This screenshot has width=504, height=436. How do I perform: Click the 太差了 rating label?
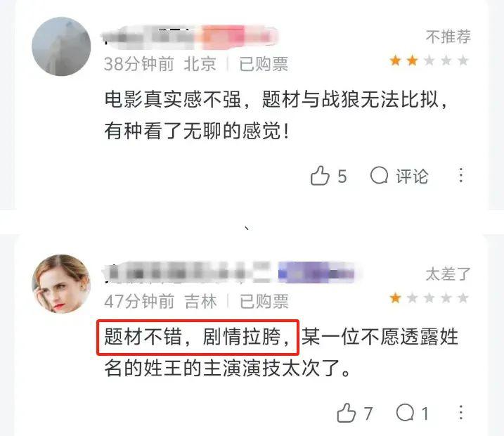[448, 274]
